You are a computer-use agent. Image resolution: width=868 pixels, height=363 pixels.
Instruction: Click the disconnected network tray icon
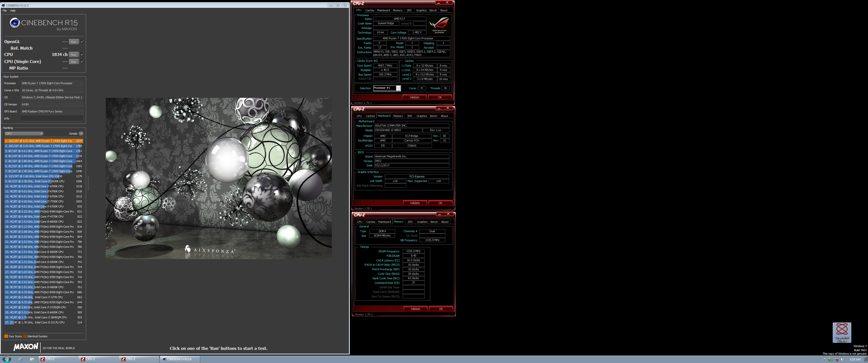(836, 359)
